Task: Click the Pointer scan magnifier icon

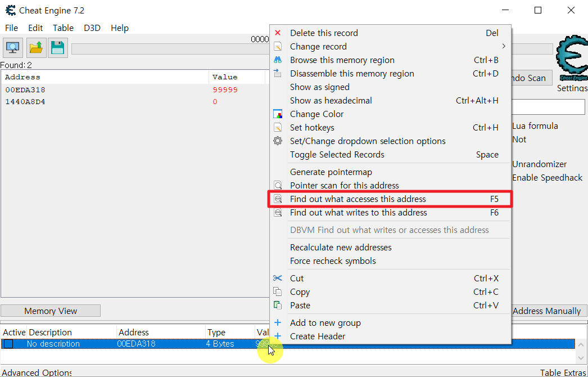Action: 278,186
